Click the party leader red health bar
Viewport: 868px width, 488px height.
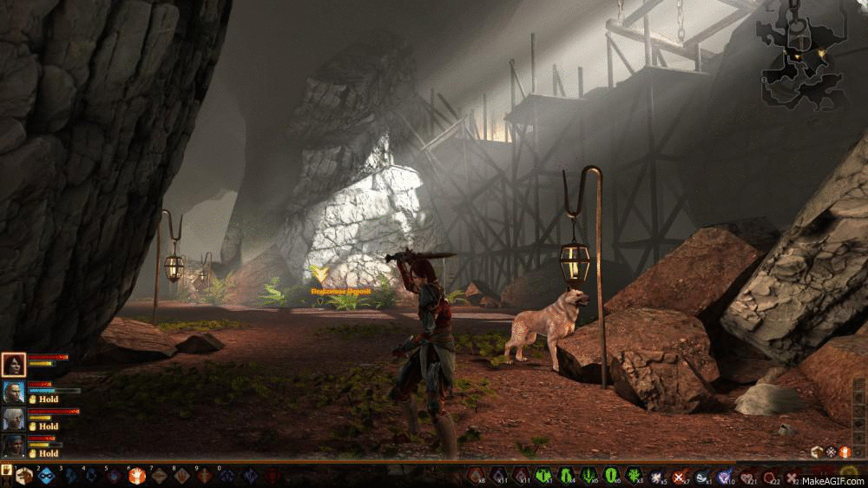click(48, 357)
